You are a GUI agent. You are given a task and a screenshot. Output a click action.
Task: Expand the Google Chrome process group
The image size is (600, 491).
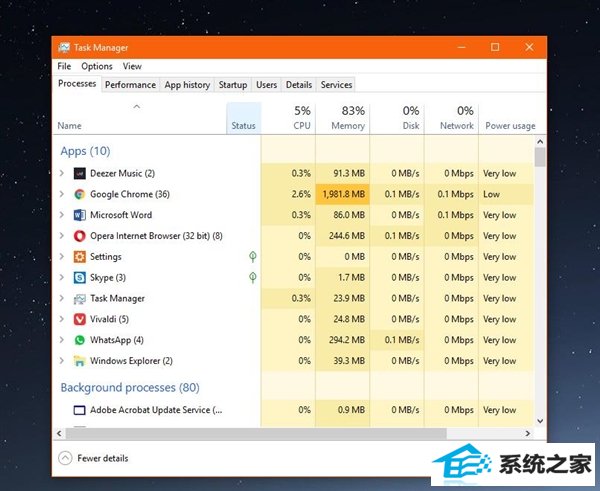coord(62,194)
